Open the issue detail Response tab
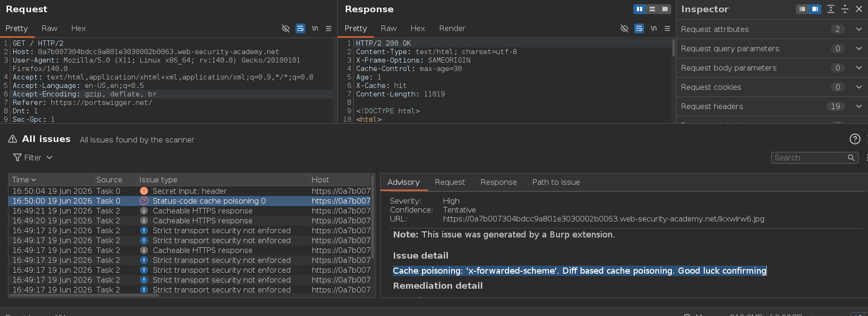The width and height of the screenshot is (868, 316). 499,182
